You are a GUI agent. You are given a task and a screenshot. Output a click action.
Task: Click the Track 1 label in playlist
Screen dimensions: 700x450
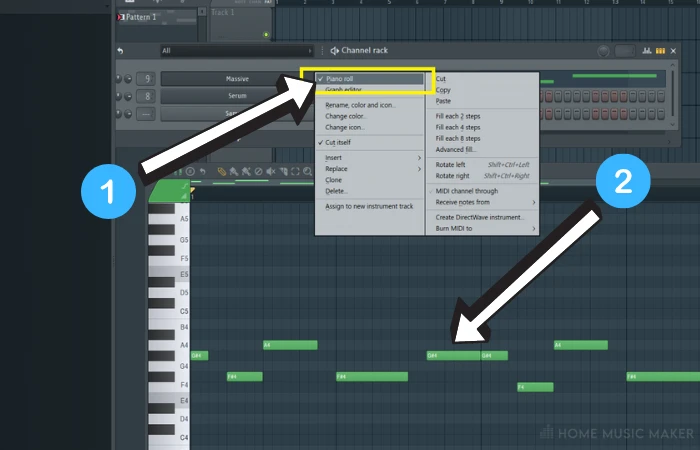(223, 12)
